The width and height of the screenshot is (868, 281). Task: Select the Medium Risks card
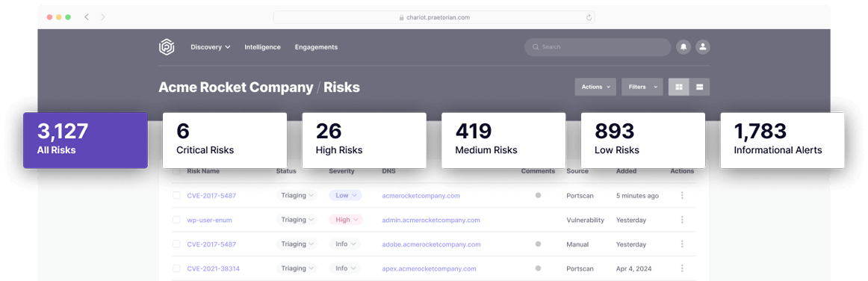(503, 140)
